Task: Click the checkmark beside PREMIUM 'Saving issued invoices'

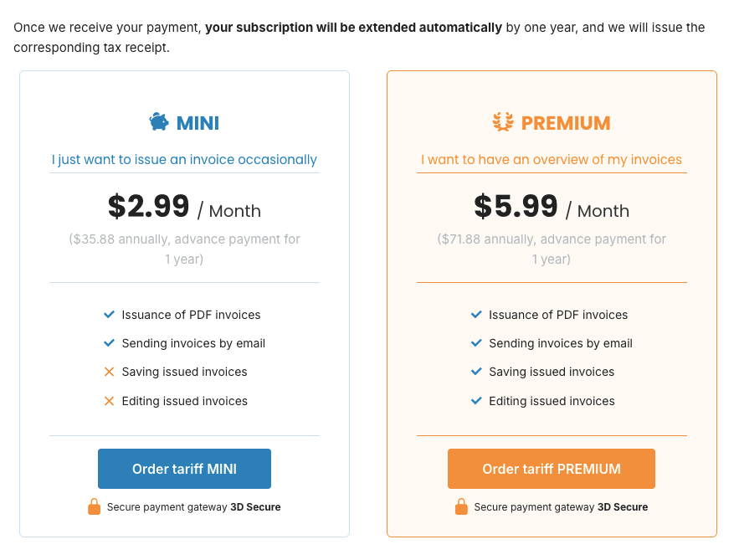Action: (x=476, y=372)
